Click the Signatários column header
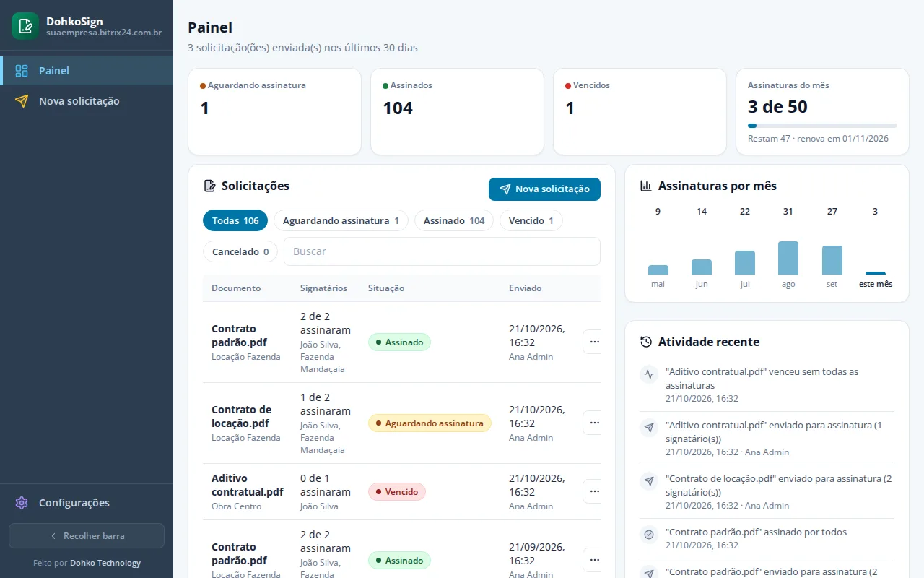This screenshot has height=578, width=924. [x=323, y=288]
